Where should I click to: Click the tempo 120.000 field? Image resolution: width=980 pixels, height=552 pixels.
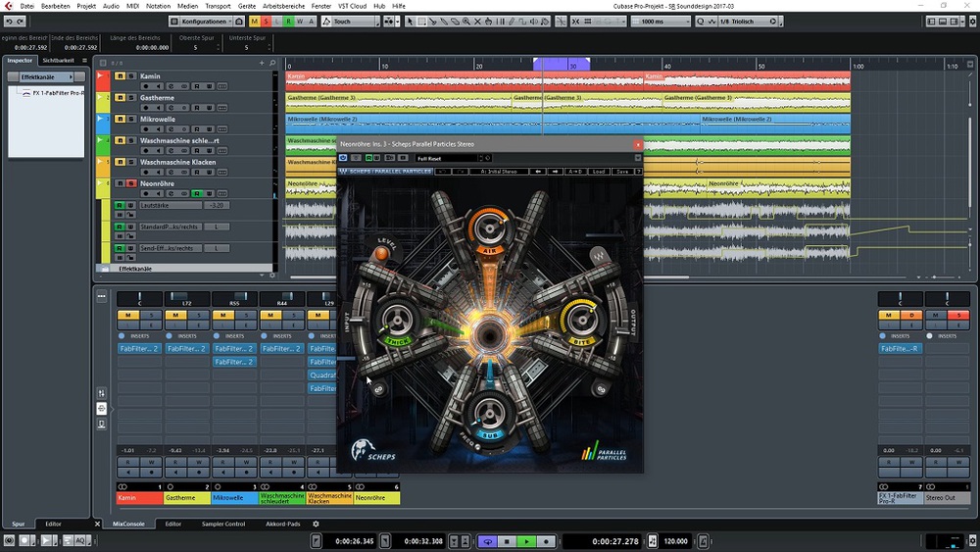(x=675, y=541)
